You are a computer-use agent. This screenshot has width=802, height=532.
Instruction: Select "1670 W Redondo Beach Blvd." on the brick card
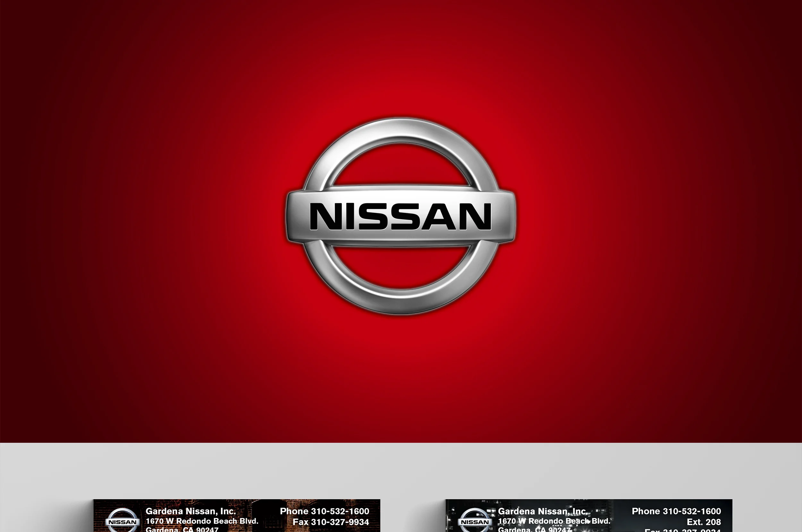(202, 521)
